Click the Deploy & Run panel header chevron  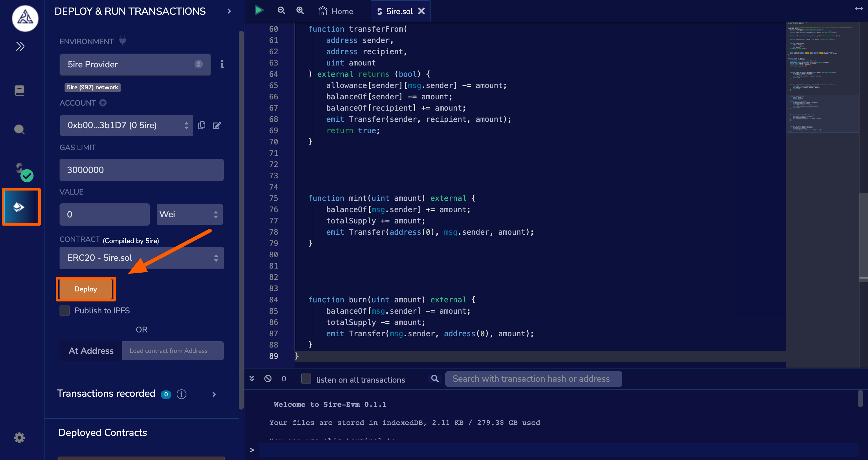(229, 11)
